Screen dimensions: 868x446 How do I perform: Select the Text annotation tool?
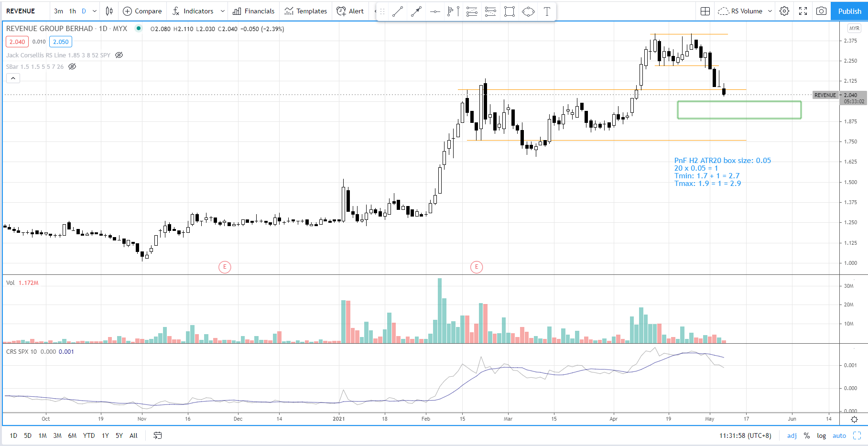click(x=547, y=11)
